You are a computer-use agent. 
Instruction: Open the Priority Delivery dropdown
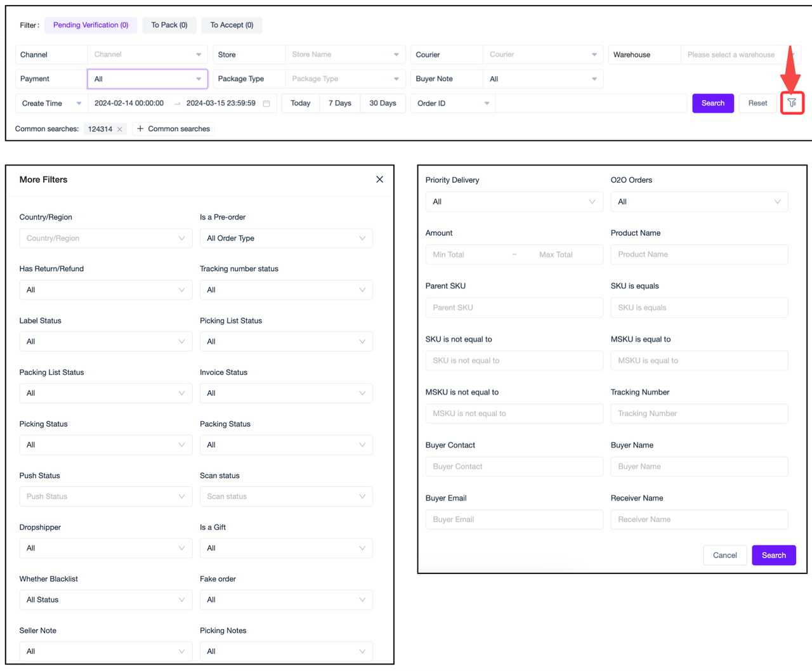coord(514,201)
